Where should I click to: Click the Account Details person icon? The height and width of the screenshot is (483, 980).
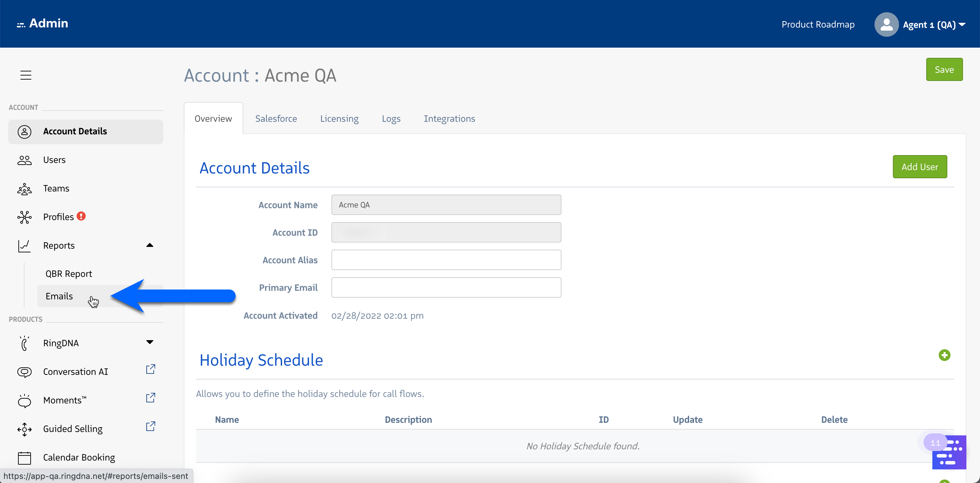(24, 132)
